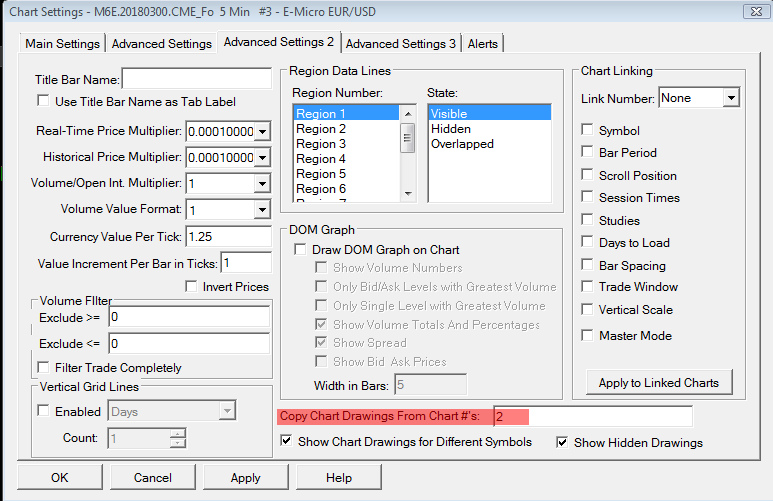Check the Bar Spacing linking option
The width and height of the screenshot is (773, 501).
pos(587,265)
